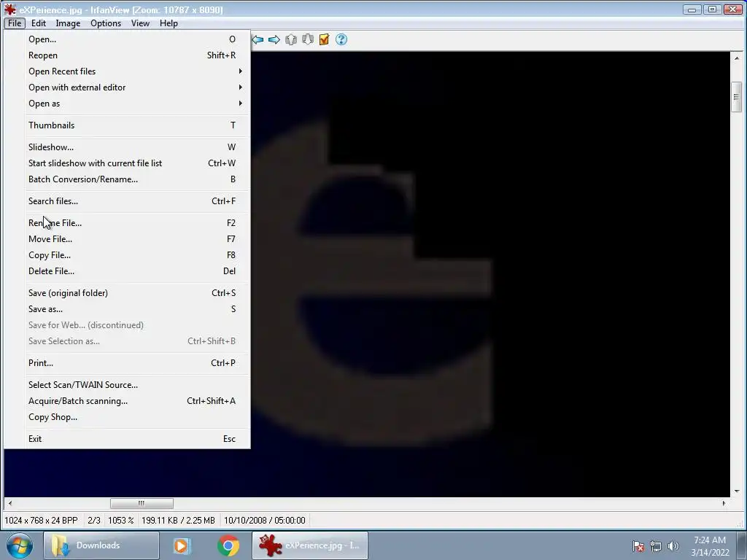Click status bar date '10/10/2008 / 05:00:00'
747x560 pixels.
264,521
